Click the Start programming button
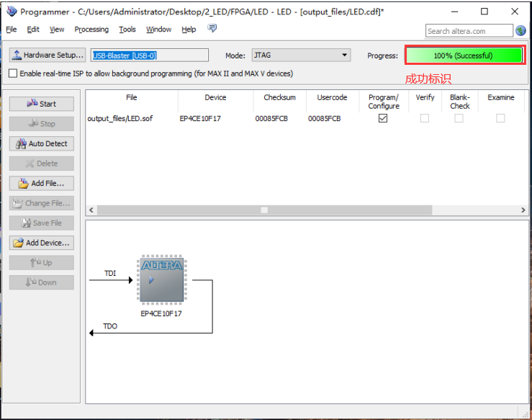Image resolution: width=532 pixels, height=420 pixels. (x=41, y=104)
